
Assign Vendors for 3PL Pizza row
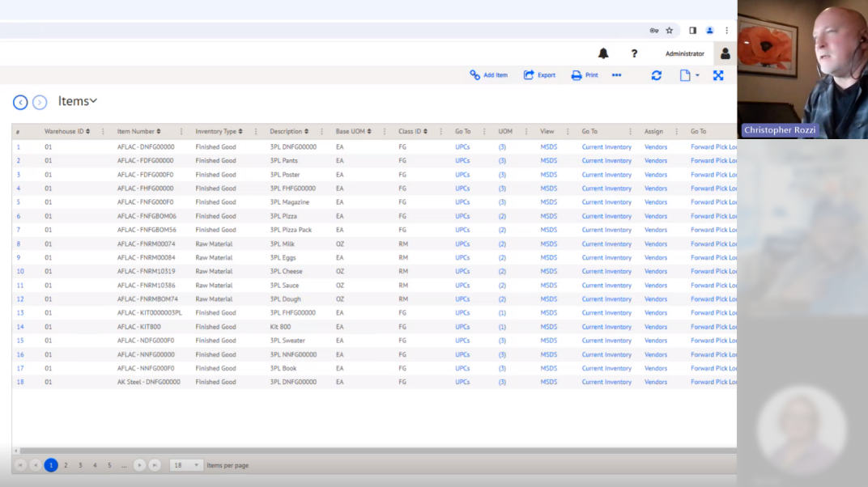point(655,216)
